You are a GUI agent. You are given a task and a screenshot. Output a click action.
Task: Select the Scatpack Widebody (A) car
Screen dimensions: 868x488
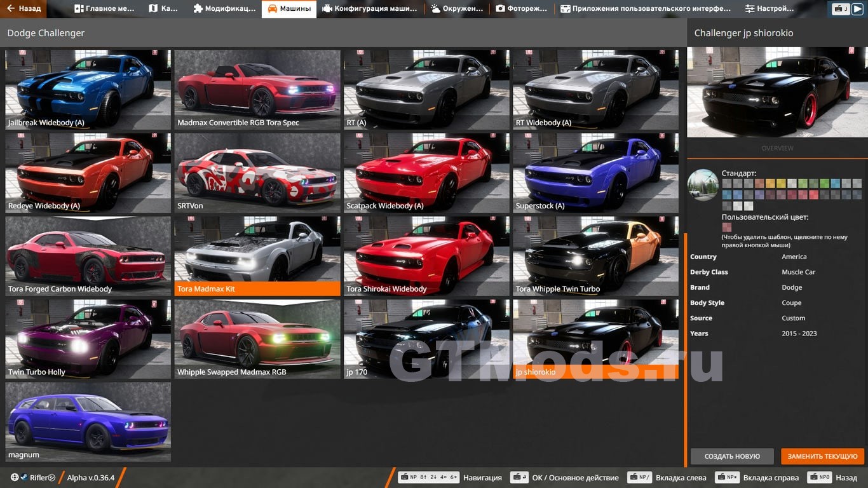tap(426, 173)
